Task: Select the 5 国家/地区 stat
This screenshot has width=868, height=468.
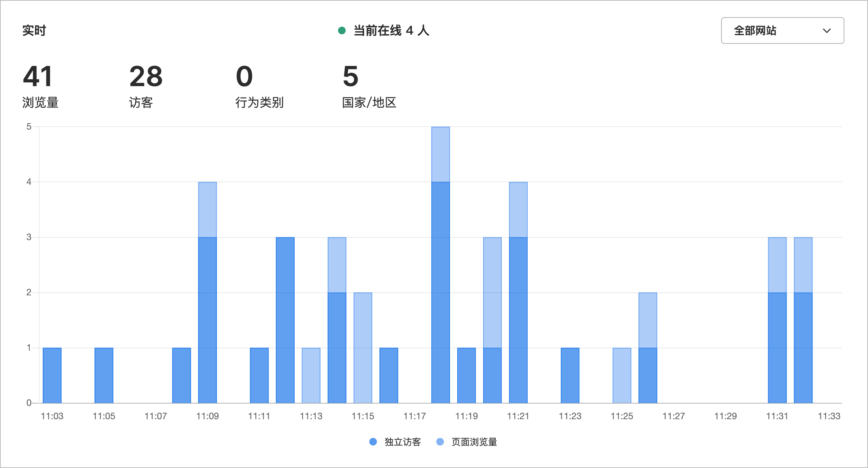Action: pos(369,87)
